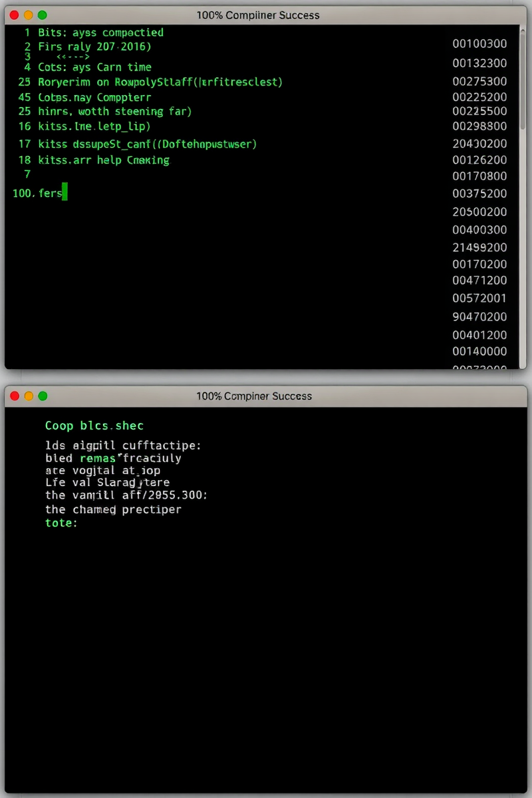The width and height of the screenshot is (532, 798).
Task: Click the line 'Bits: ayss compactied'
Action: pos(100,33)
